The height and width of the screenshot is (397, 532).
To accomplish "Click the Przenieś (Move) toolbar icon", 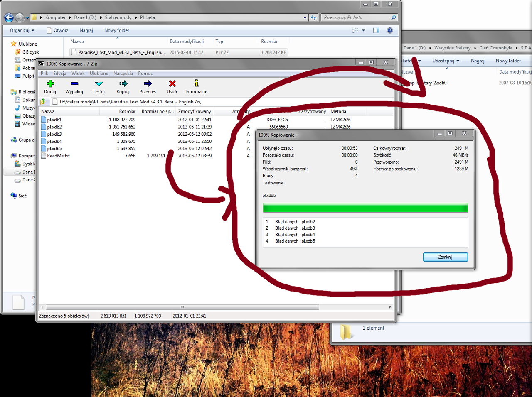I will click(148, 83).
